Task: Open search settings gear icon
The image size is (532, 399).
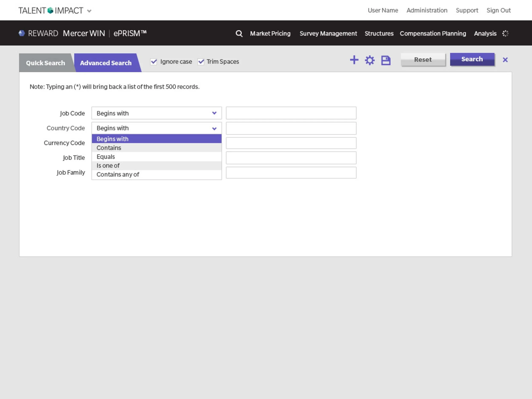Action: pos(370,60)
